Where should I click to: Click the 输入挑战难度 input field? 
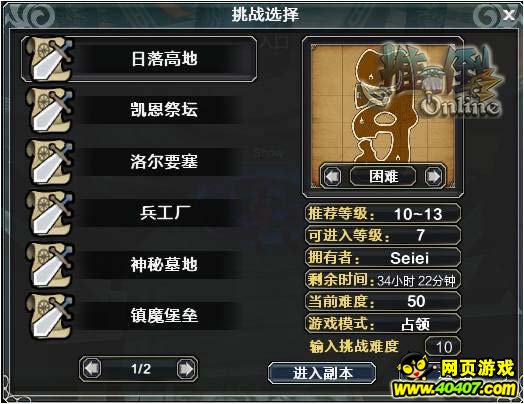click(x=443, y=347)
